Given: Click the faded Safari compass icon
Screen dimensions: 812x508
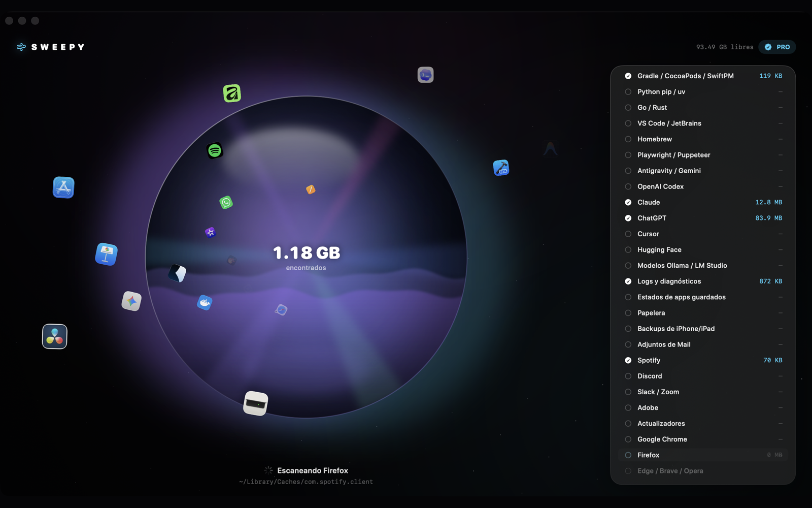Looking at the screenshot, I should 281,310.
